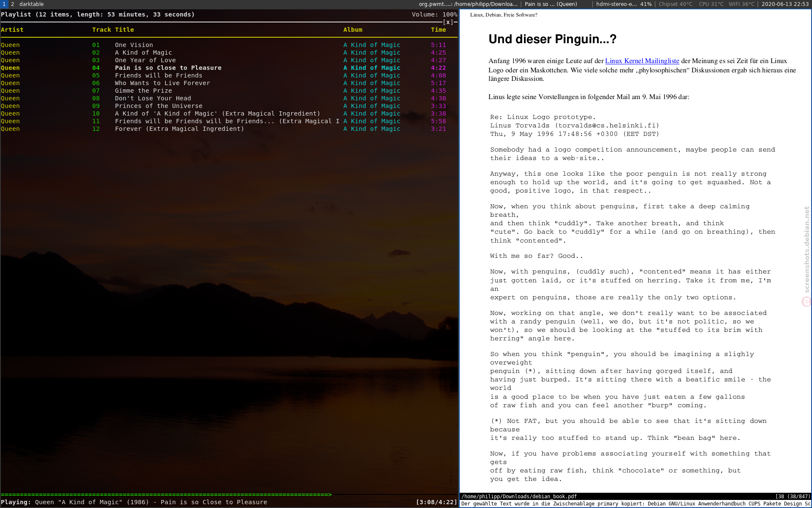The width and height of the screenshot is (812, 508).
Task: Click the mail date Thu, 9 May 1996 line
Action: coord(575,134)
